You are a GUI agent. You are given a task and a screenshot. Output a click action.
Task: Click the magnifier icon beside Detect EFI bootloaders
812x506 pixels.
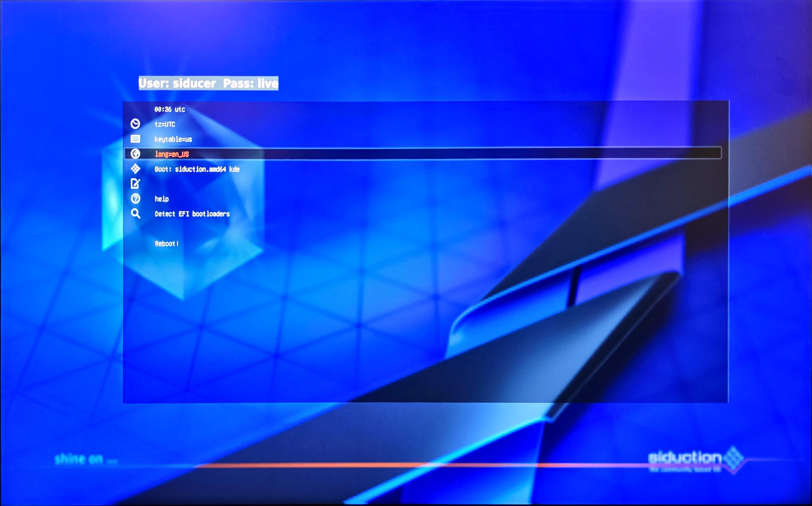pos(135,214)
